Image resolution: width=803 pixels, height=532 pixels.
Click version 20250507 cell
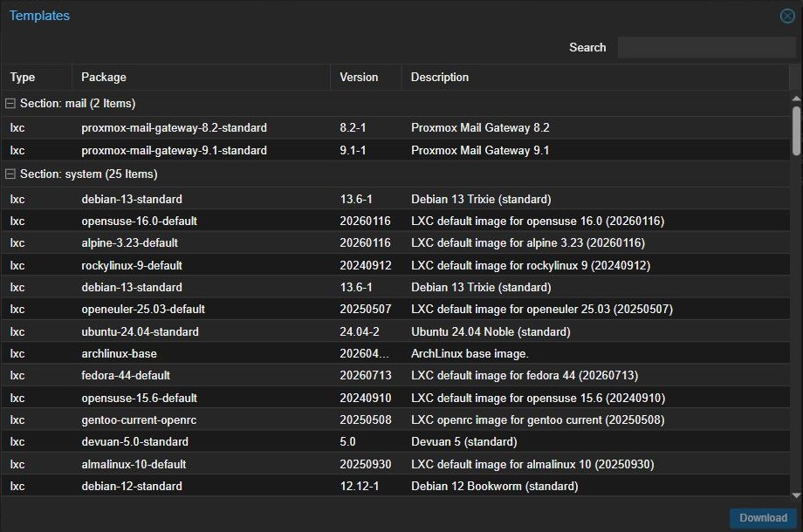pyautogui.click(x=366, y=309)
